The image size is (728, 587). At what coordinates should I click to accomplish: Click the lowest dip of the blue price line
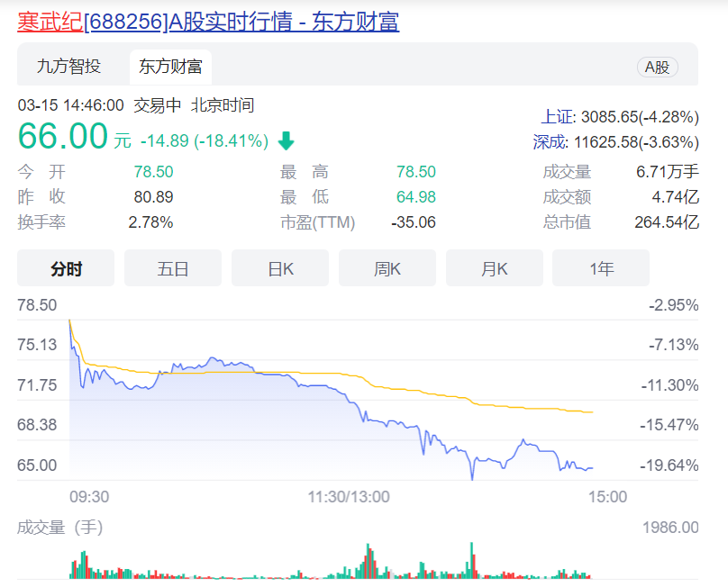coord(472,478)
